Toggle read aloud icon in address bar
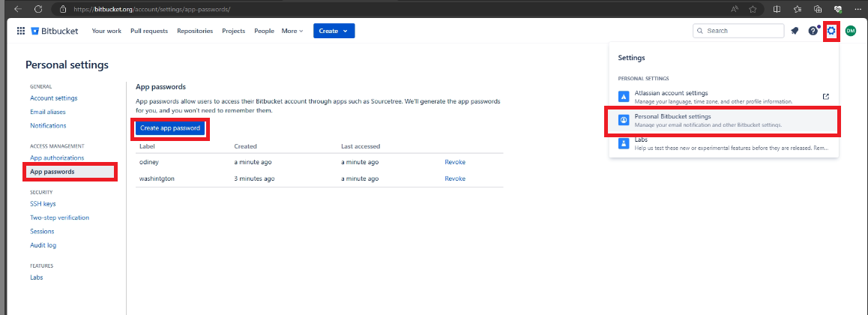Viewport: 868px width, 315px height. (x=735, y=9)
